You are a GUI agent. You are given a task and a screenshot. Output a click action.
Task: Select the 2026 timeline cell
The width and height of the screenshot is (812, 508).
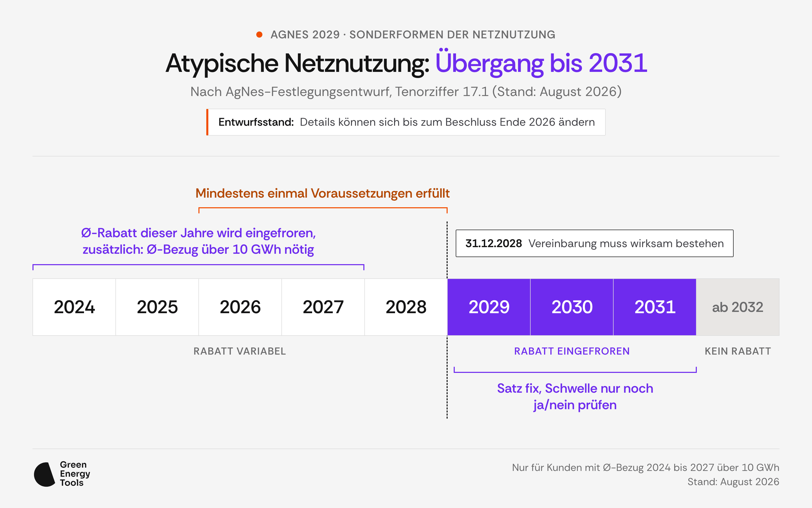(x=240, y=307)
